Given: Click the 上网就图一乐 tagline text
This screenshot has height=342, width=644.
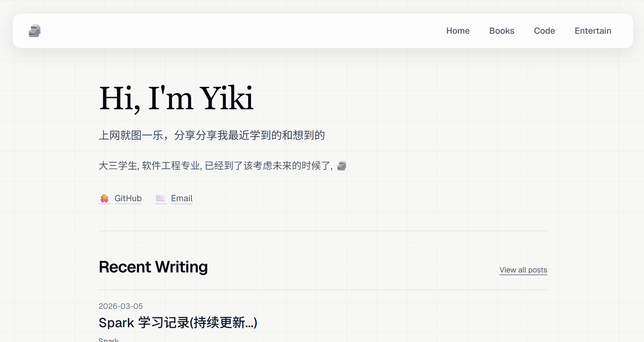Looking at the screenshot, I should [212, 135].
